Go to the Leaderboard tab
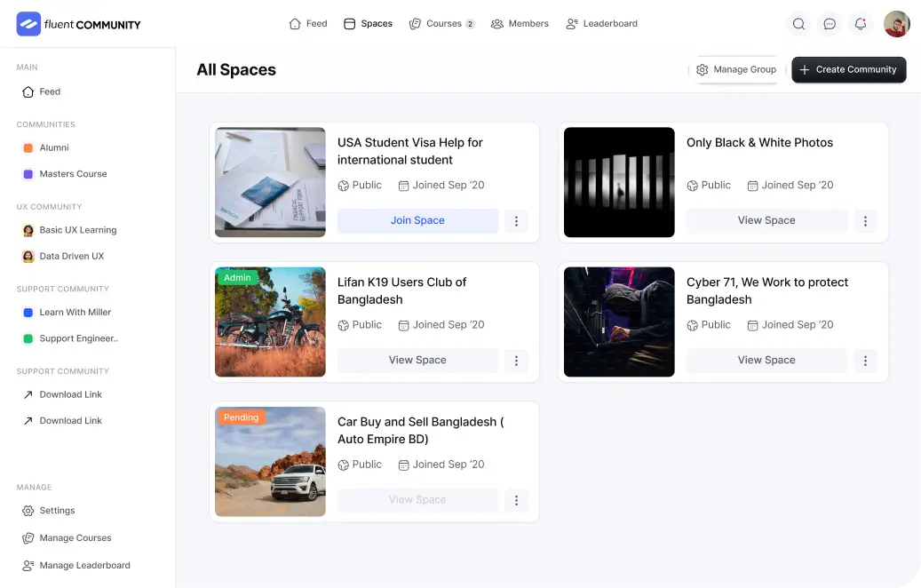921x588 pixels. (601, 24)
